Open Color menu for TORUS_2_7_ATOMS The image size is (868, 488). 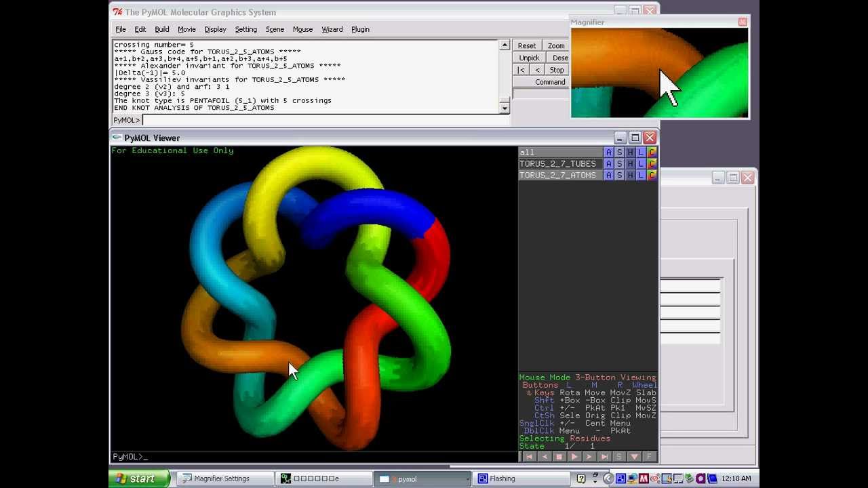pos(652,176)
